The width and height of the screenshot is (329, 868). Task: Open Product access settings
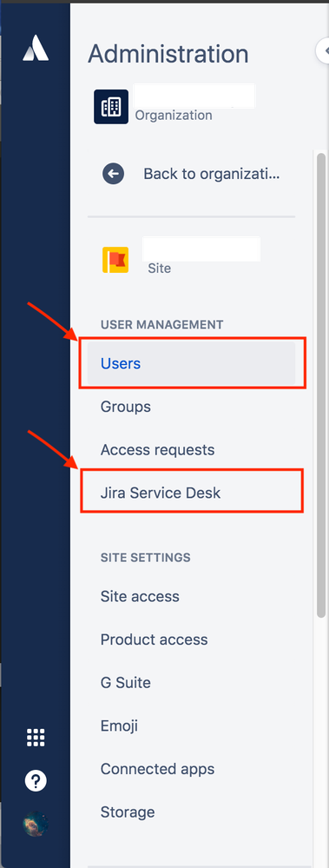click(155, 640)
